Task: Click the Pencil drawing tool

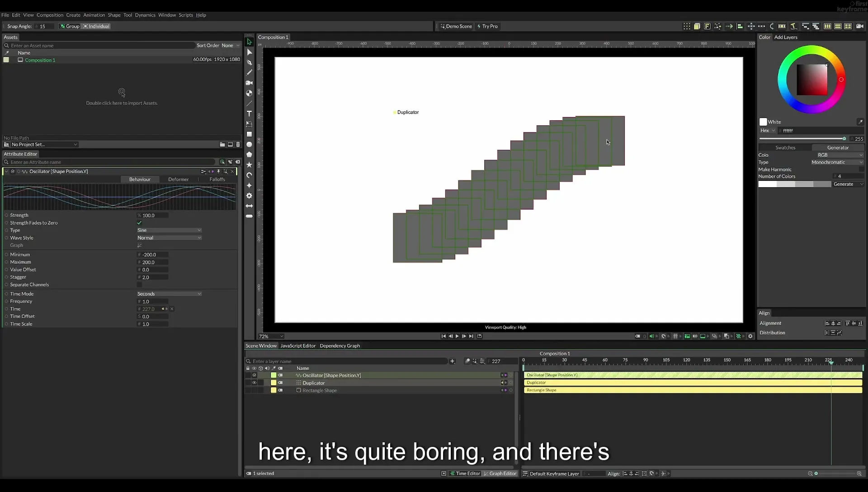Action: 249,72
